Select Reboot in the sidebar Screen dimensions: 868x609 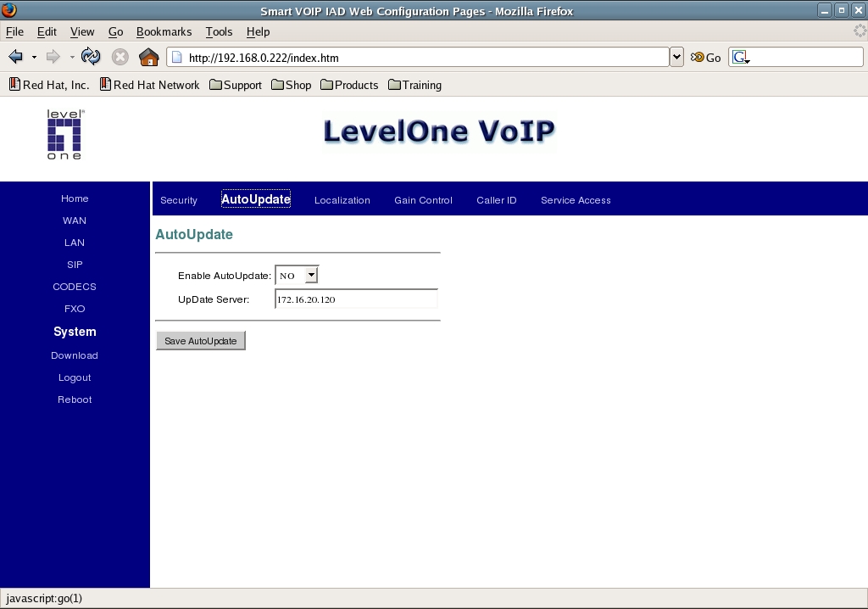pos(75,399)
